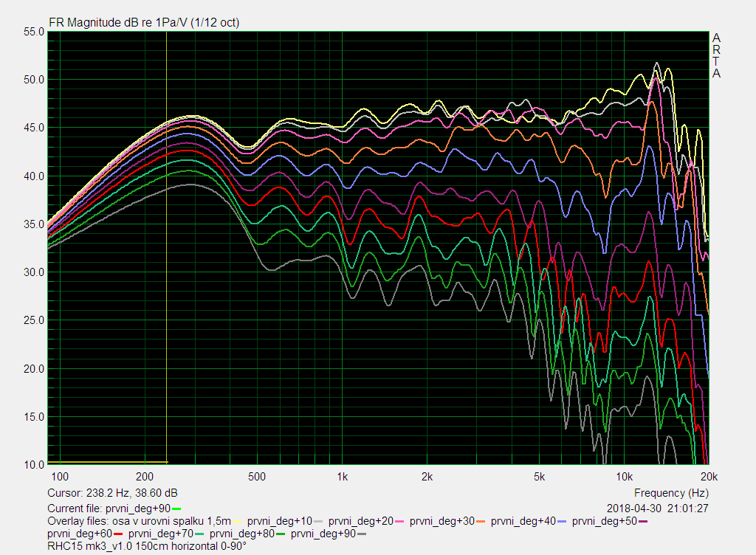This screenshot has height=555, width=756.
Task: Click the '10.0' y-axis label
Action: pyautogui.click(x=34, y=465)
